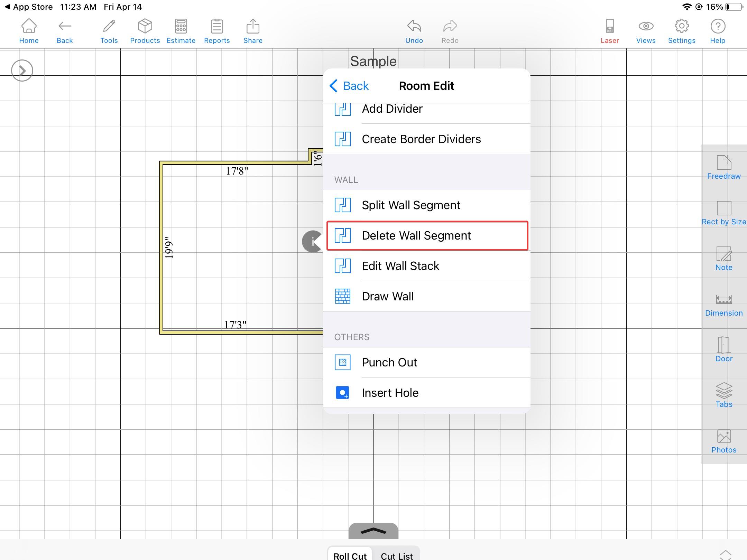Switch to the Cut List tab

click(x=396, y=555)
